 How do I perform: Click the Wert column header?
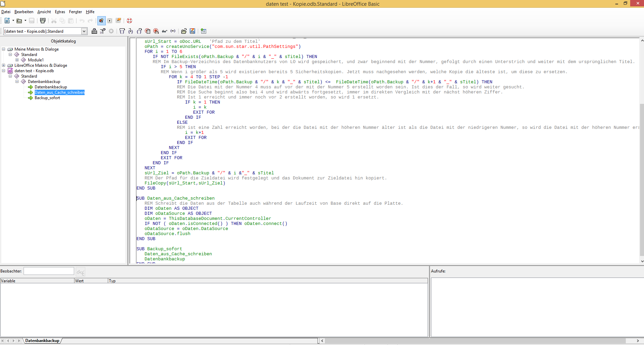91,281
